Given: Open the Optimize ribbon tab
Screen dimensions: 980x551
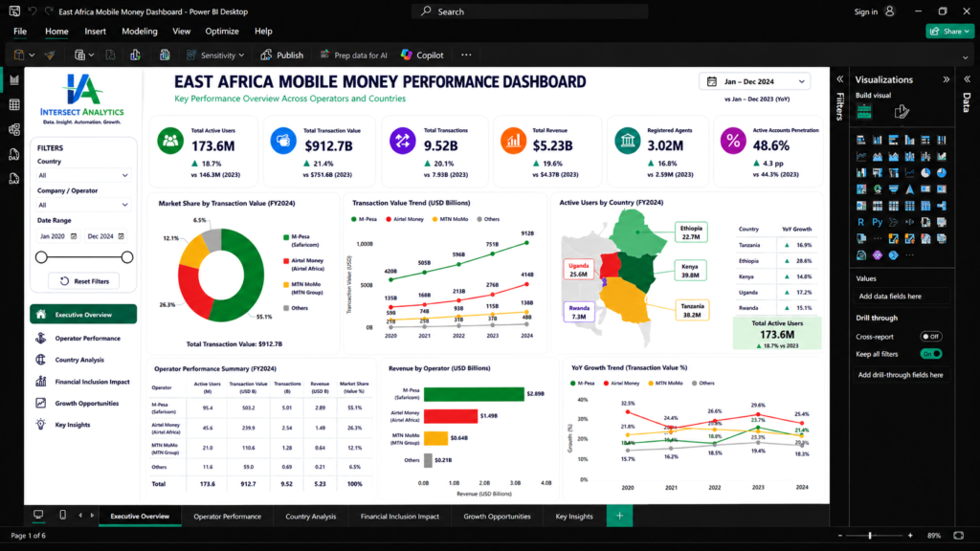Looking at the screenshot, I should [x=222, y=32].
